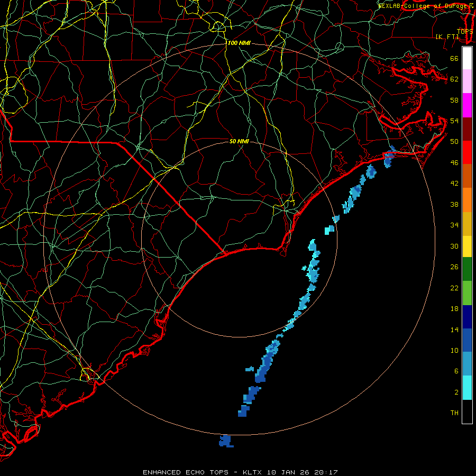Click the yellow legend swatch
Viewport: 476px width, 476px height.
[x=467, y=246]
